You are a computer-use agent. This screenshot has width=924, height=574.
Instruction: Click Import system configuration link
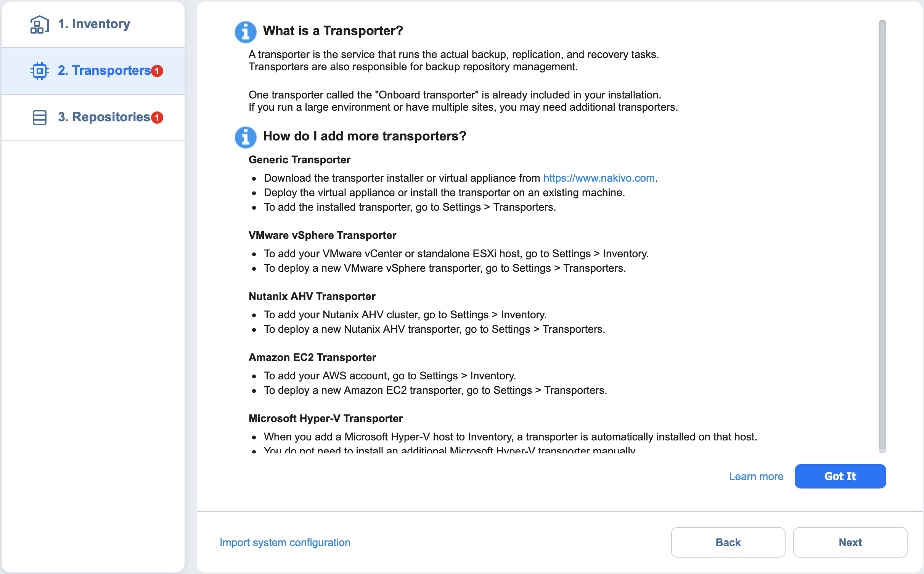[285, 542]
